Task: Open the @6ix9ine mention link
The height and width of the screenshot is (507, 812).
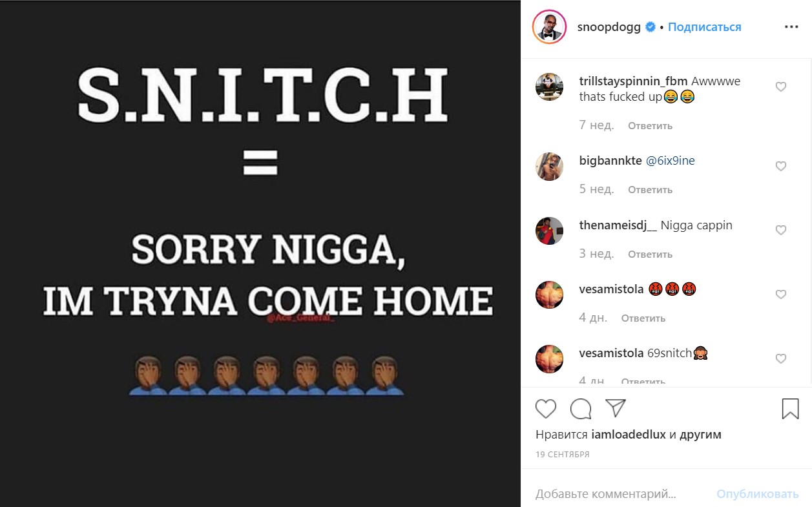Action: pyautogui.click(x=671, y=161)
